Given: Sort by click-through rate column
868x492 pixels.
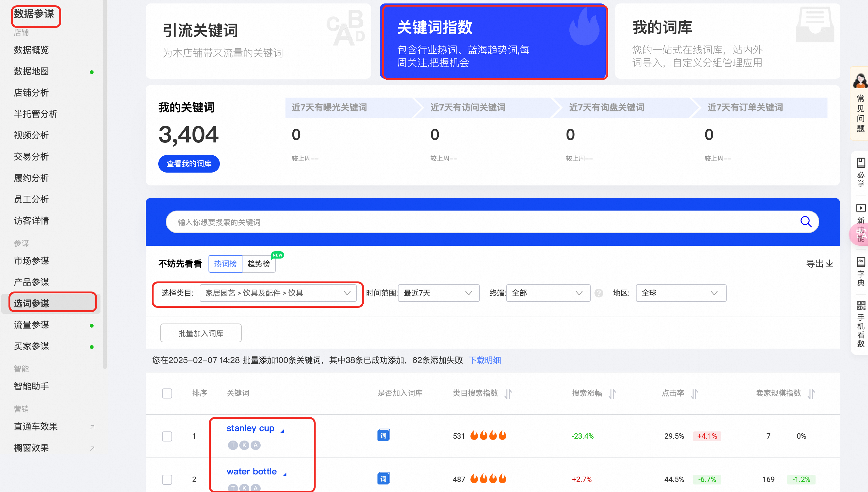Looking at the screenshot, I should click(x=694, y=393).
